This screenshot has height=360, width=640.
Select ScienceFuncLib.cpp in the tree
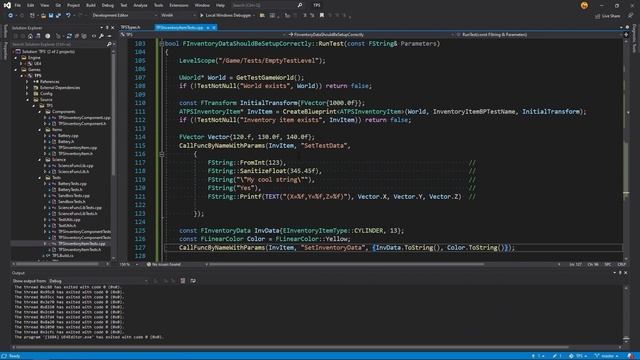[76, 166]
